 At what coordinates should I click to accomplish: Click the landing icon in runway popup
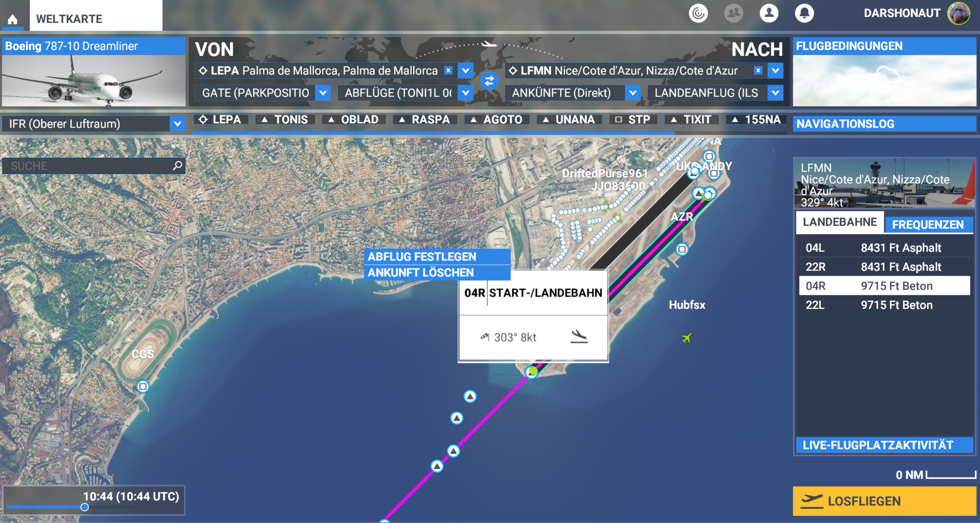tap(579, 336)
